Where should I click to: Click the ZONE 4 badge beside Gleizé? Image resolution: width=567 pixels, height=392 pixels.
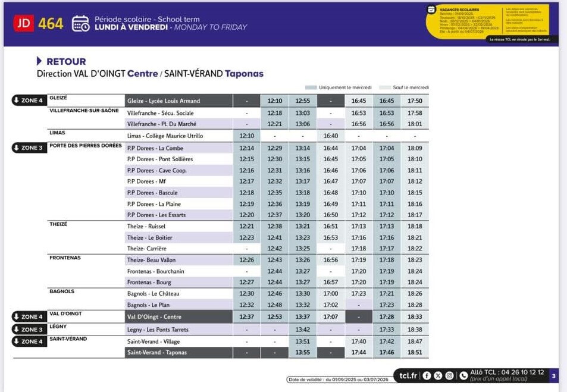pos(29,100)
